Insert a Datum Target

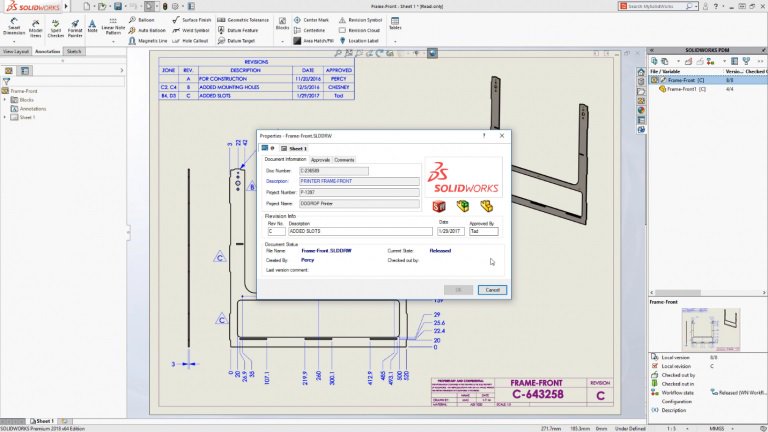pos(236,41)
